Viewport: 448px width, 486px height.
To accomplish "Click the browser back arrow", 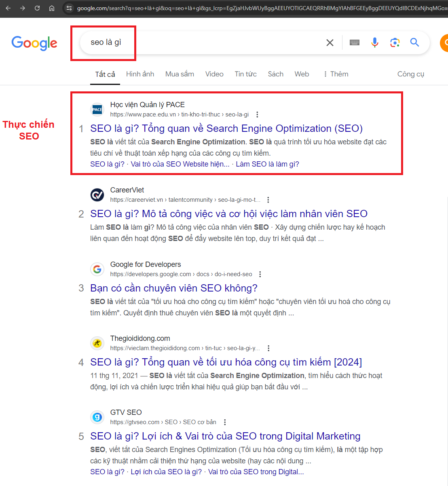I will click(8, 8).
